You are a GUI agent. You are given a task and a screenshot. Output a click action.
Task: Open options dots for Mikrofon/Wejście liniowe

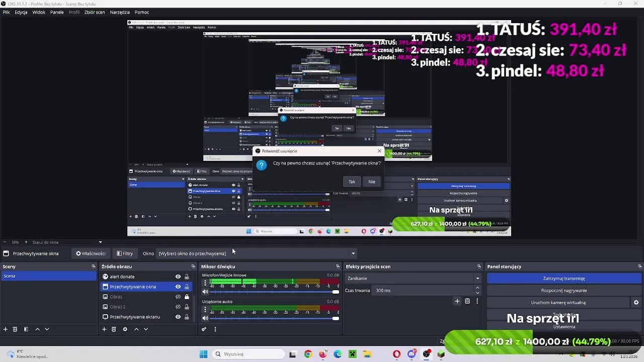click(x=205, y=283)
